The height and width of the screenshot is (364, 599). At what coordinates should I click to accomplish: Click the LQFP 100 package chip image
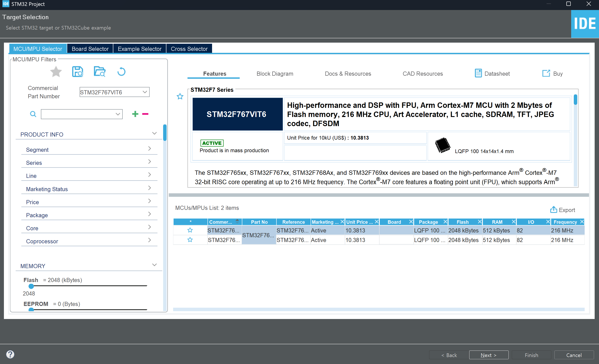pyautogui.click(x=442, y=145)
